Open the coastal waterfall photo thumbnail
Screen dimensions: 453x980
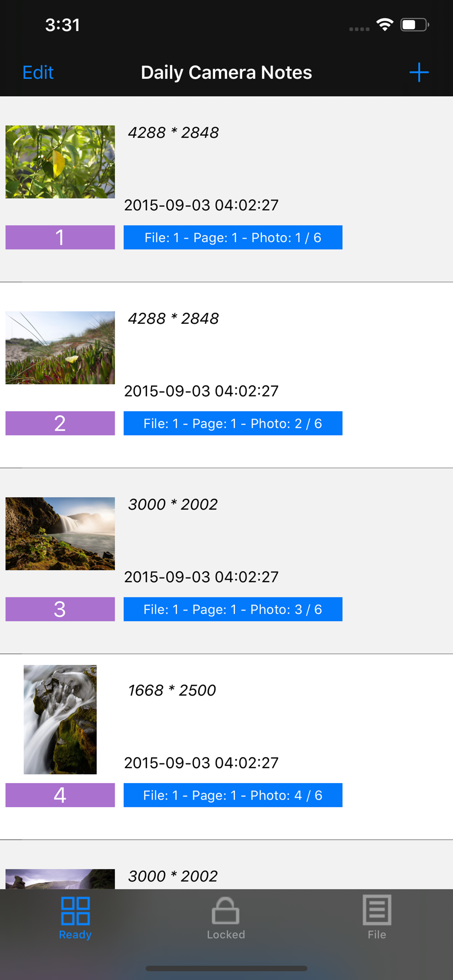click(x=60, y=533)
